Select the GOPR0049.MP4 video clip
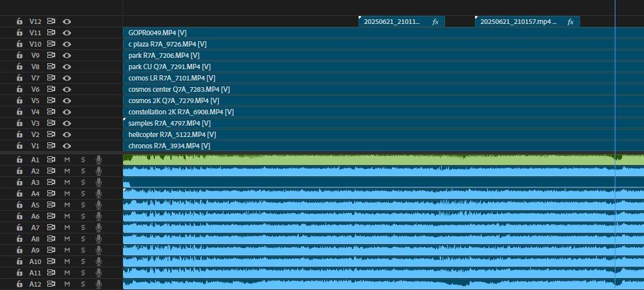Image resolution: width=644 pixels, height=290 pixels. point(384,33)
